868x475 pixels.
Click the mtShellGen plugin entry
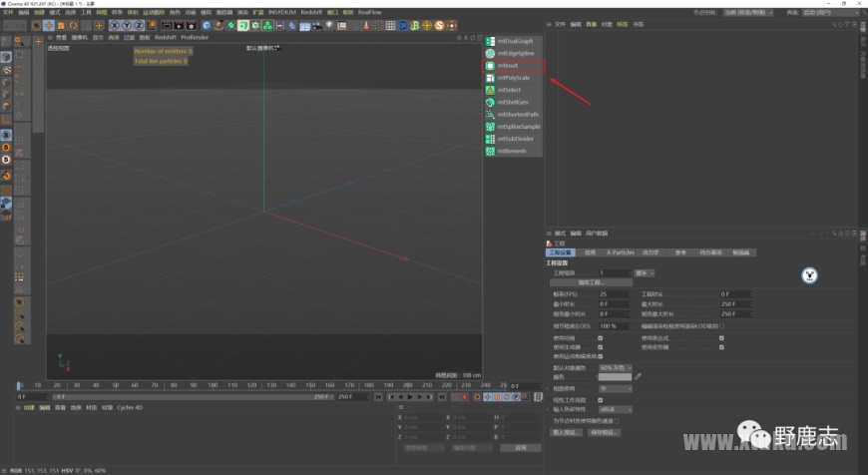513,102
